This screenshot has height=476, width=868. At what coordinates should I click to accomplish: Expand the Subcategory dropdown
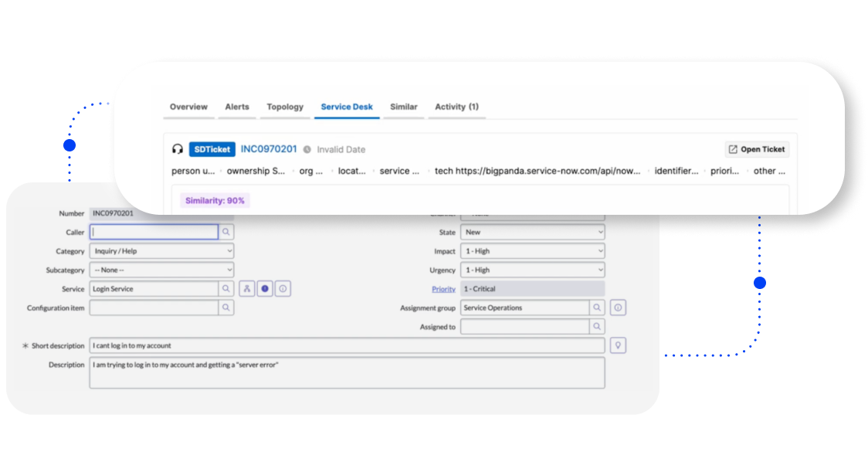161,270
